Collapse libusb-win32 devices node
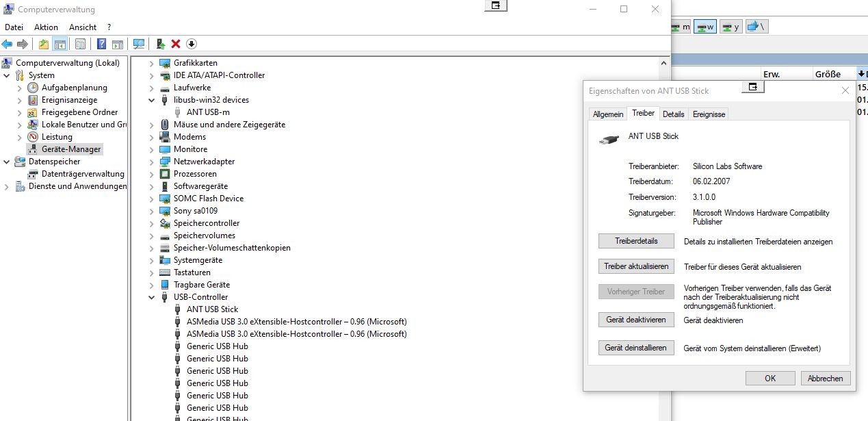 point(152,100)
